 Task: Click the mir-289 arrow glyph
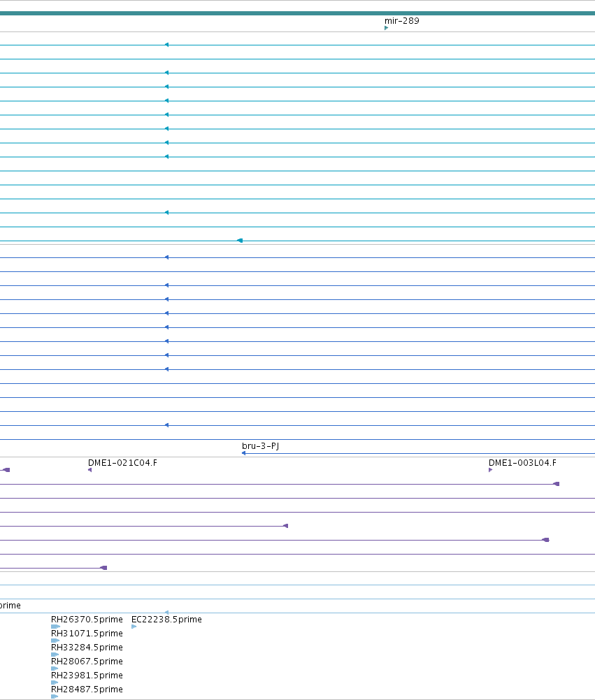[x=386, y=28]
